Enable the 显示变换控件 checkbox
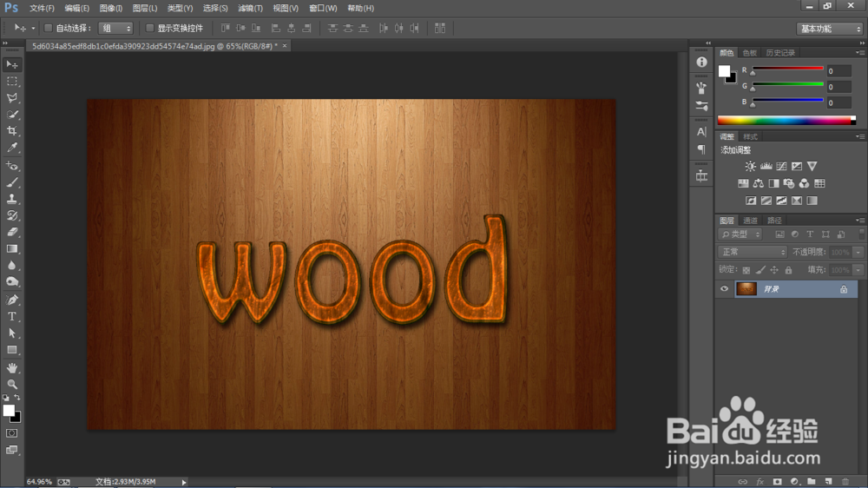868x488 pixels. [149, 28]
